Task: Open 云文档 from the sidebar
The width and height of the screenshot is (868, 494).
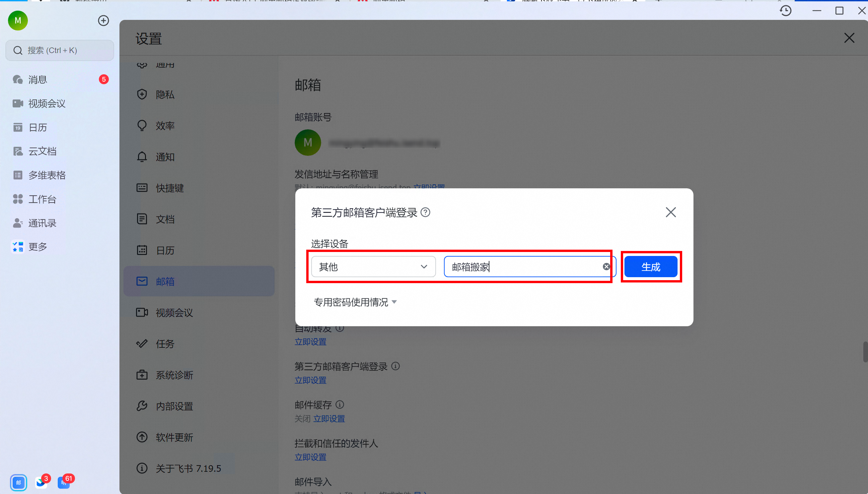Action: click(x=42, y=151)
